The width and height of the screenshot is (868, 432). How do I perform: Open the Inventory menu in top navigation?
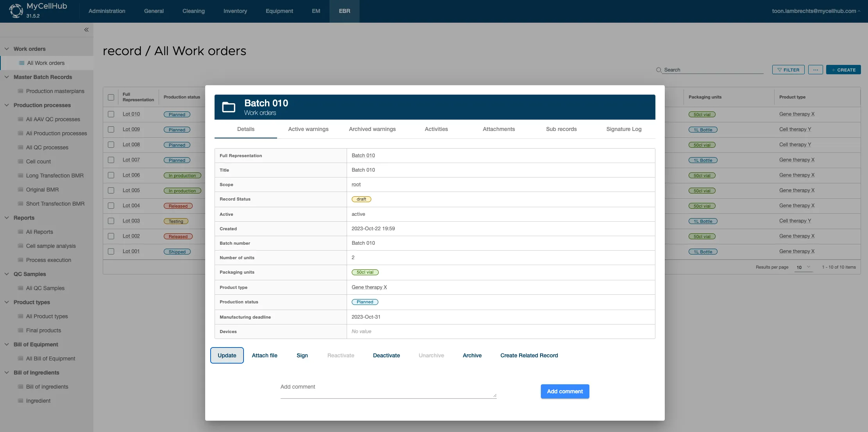[x=235, y=11]
